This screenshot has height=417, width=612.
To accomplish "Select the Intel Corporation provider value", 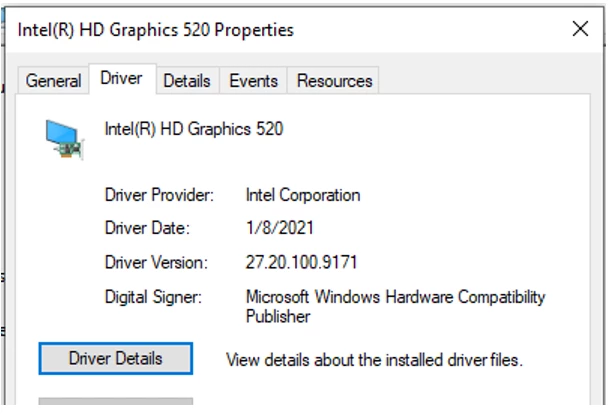I will [303, 195].
